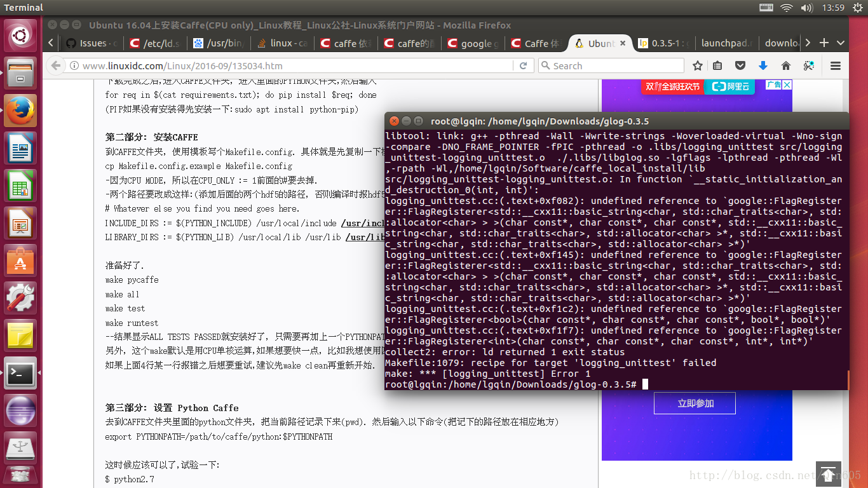Open Sticky Notes app in launcher
Screen dimensions: 868x488
coord(21,335)
